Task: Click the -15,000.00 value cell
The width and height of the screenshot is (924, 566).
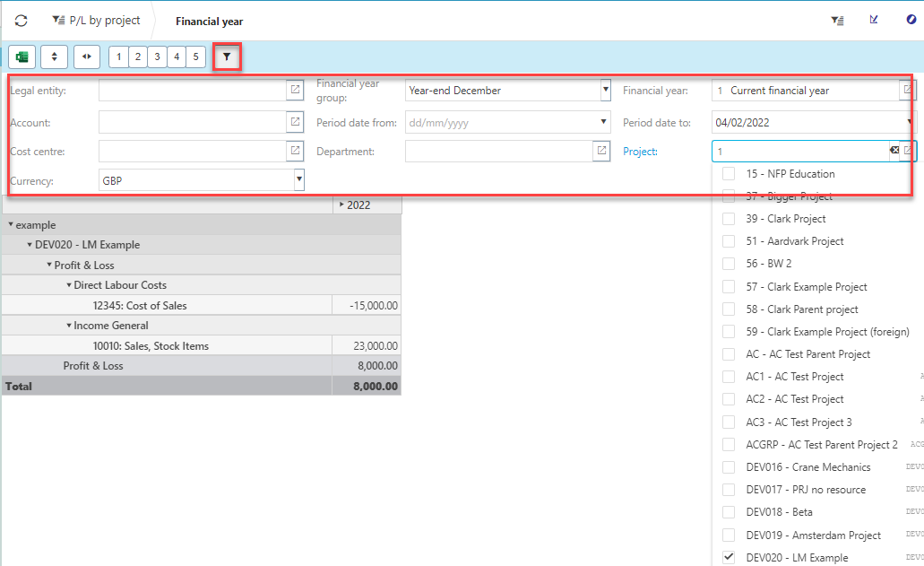Action: (367, 305)
